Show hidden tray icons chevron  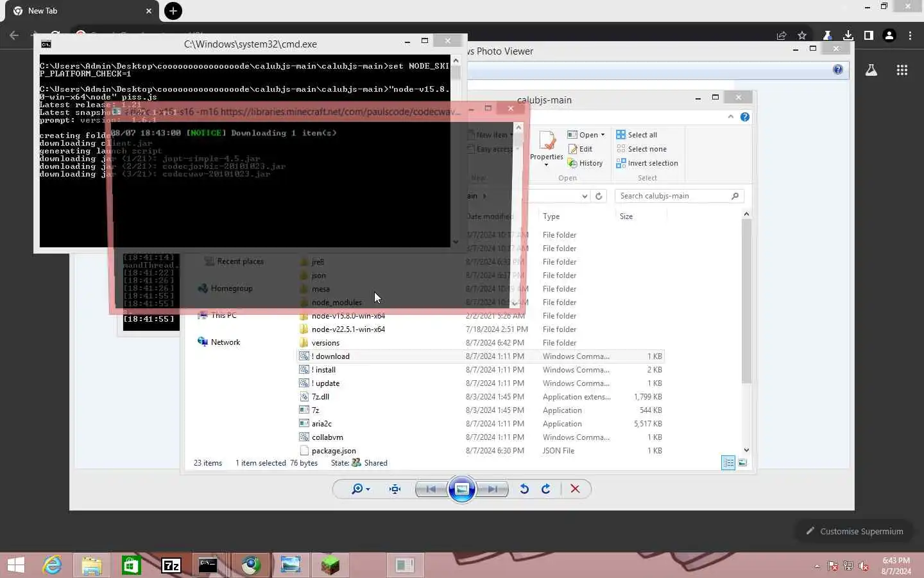(817, 566)
